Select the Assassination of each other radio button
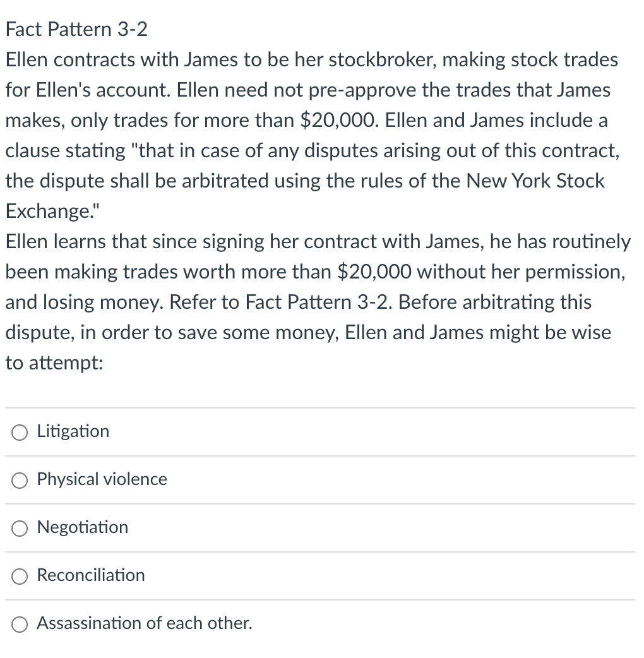Screen dimensions: 644x658 tap(19, 625)
